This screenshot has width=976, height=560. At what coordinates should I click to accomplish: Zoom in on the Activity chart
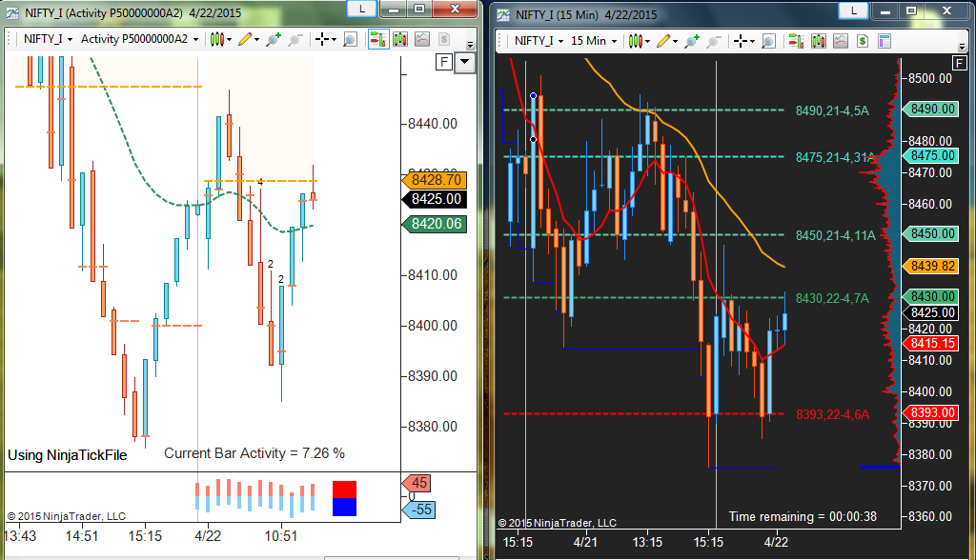[274, 39]
